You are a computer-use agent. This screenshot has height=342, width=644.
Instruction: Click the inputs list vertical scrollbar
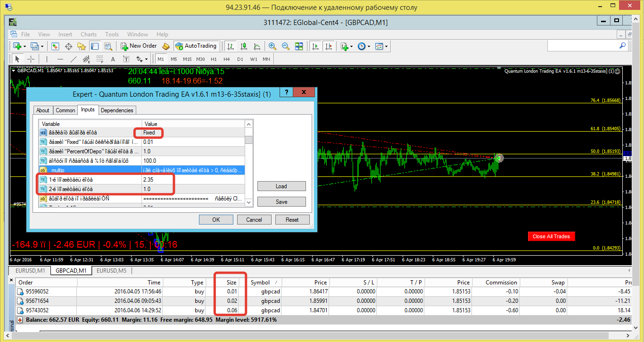(248, 163)
